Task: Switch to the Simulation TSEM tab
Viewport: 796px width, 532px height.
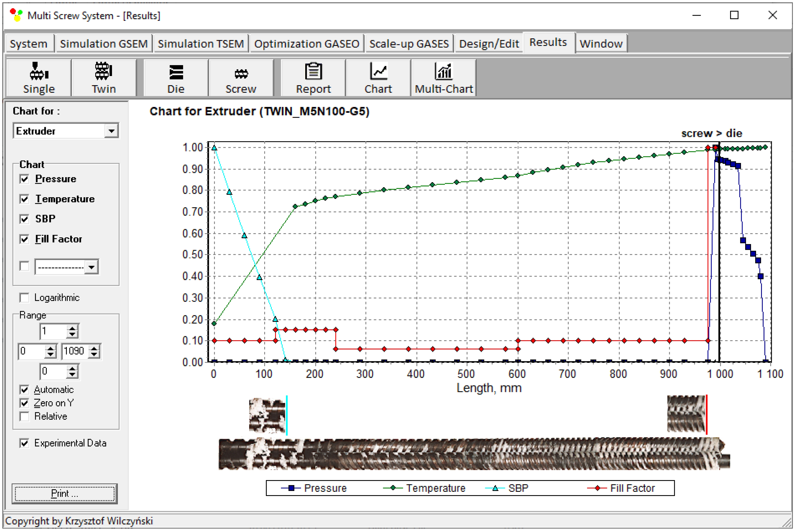Action: click(x=201, y=44)
